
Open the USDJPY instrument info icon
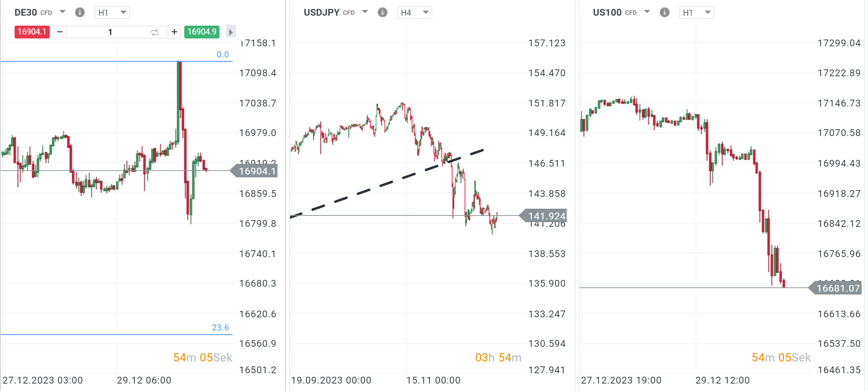382,12
